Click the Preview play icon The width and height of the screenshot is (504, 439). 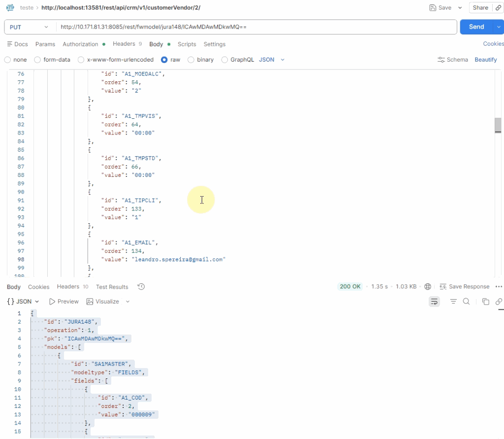[52, 302]
